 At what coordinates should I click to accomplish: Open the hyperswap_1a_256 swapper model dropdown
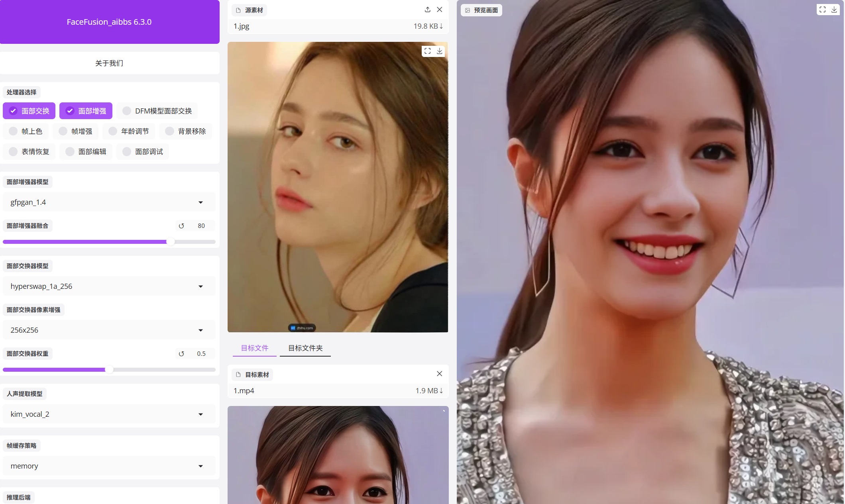(109, 286)
